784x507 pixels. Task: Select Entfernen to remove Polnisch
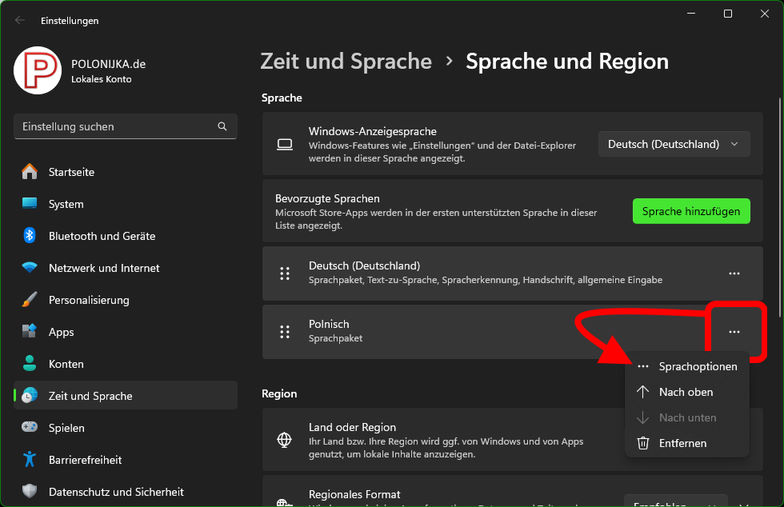point(682,443)
